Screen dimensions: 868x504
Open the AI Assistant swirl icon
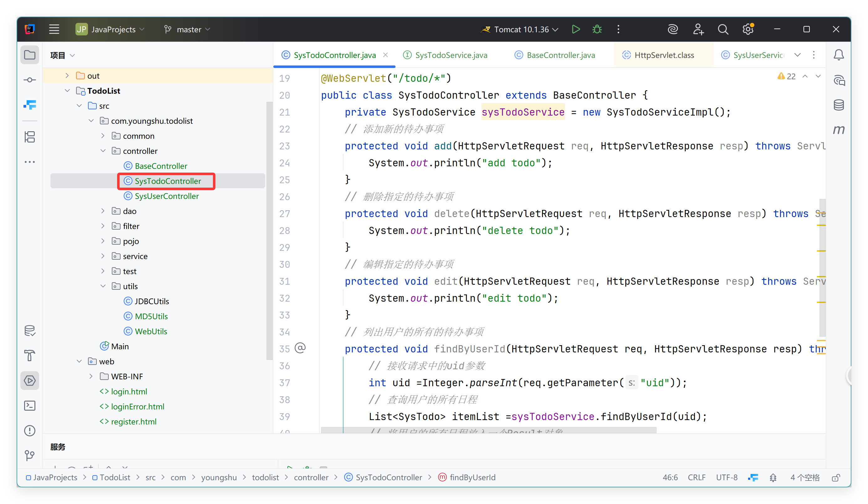click(x=672, y=29)
